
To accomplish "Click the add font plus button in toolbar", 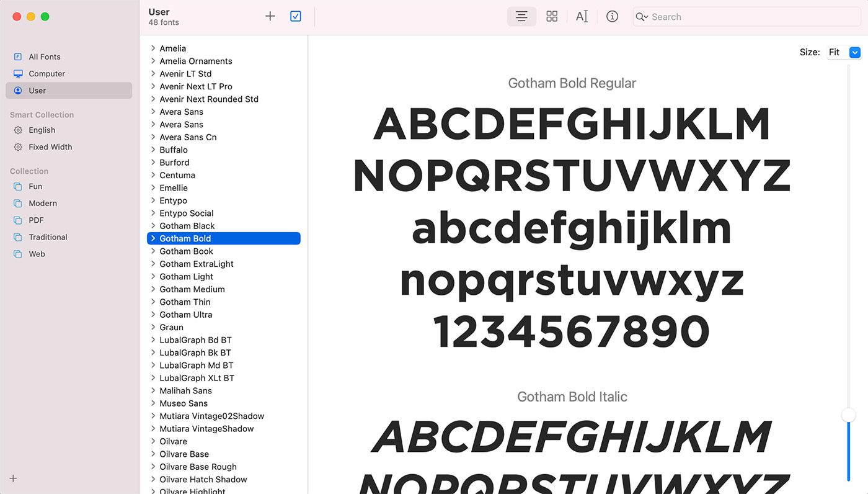I will tap(270, 17).
